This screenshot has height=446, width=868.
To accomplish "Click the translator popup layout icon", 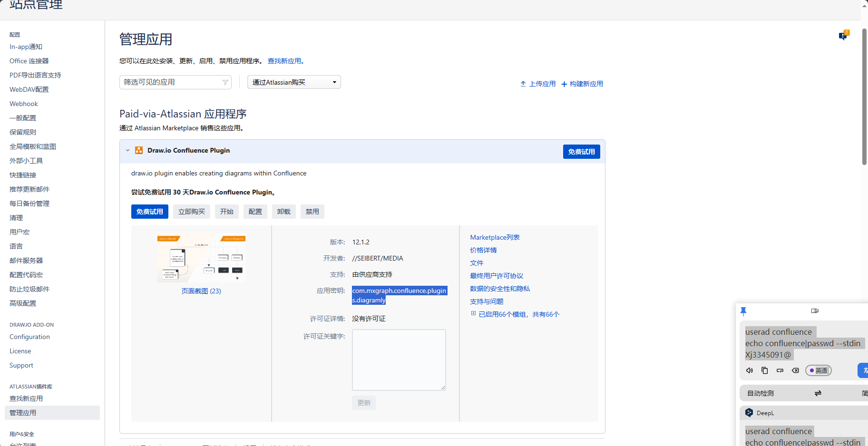I will point(815,311).
